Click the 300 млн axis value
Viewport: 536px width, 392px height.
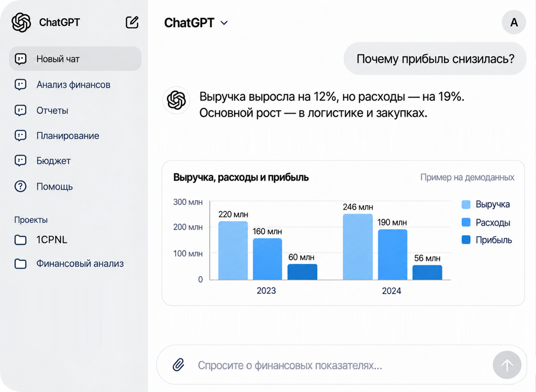point(188,202)
